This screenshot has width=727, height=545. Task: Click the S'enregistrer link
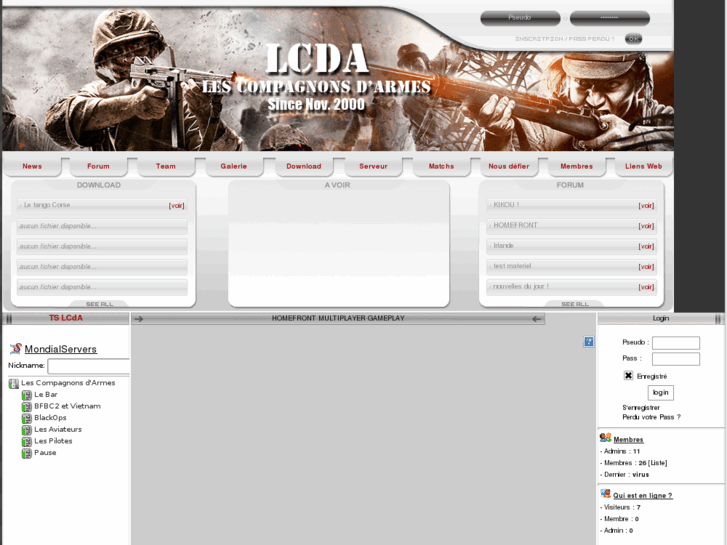point(641,407)
